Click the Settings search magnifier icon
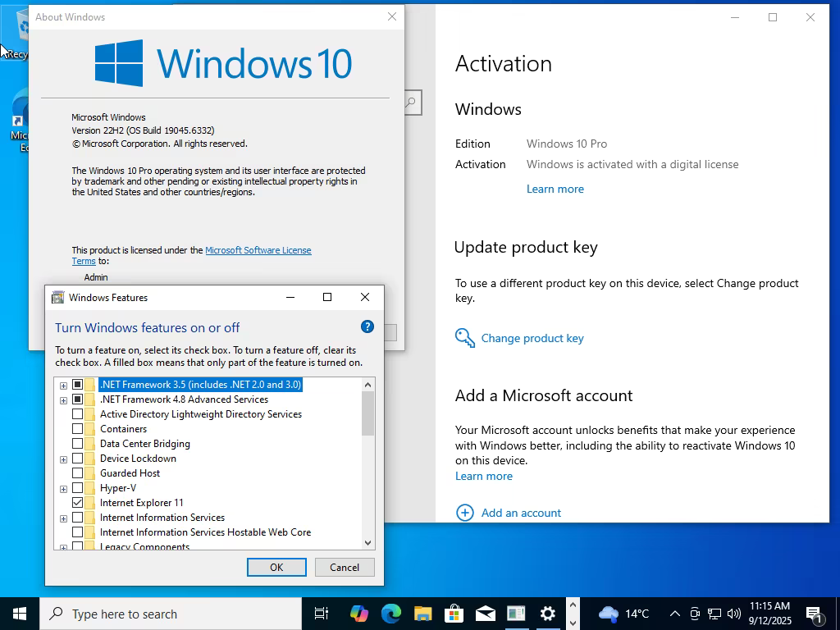Viewport: 840px width, 630px height. pyautogui.click(x=412, y=103)
